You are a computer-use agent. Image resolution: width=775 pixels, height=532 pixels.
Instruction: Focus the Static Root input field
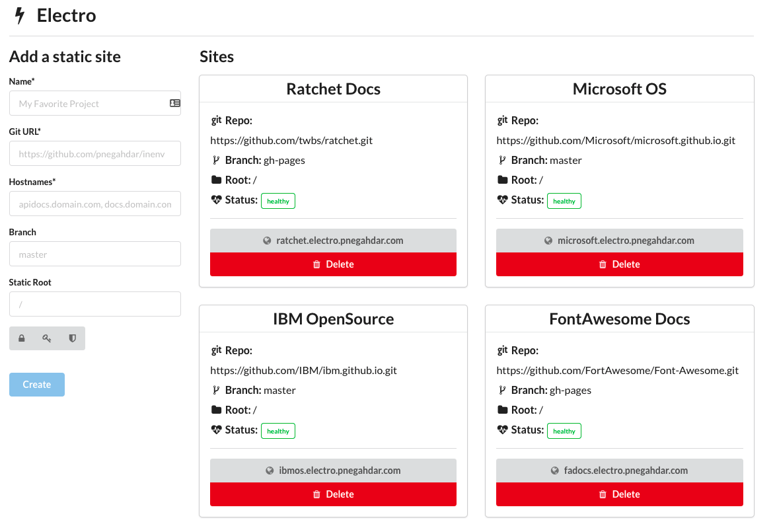point(95,304)
